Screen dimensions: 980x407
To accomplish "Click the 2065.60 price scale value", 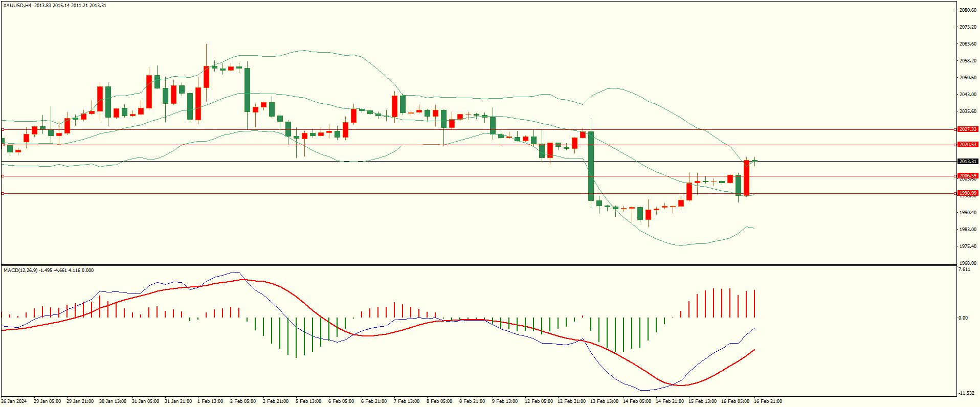I will [x=968, y=44].
